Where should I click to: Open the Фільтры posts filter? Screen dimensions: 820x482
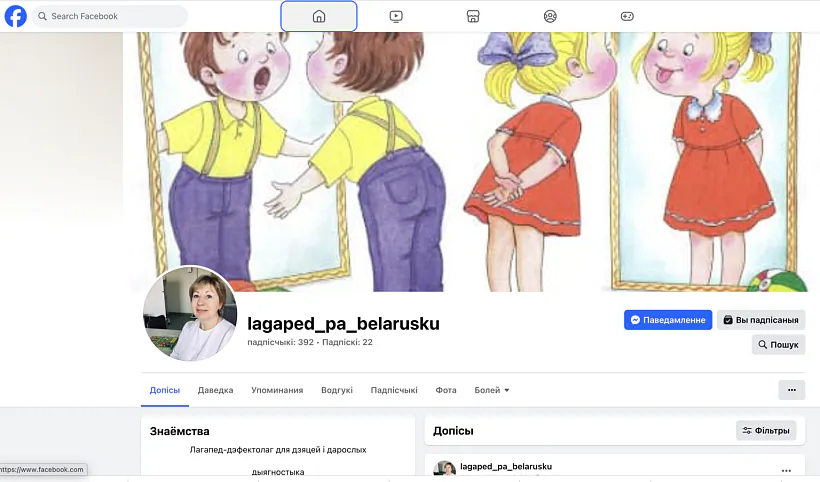[x=766, y=431]
